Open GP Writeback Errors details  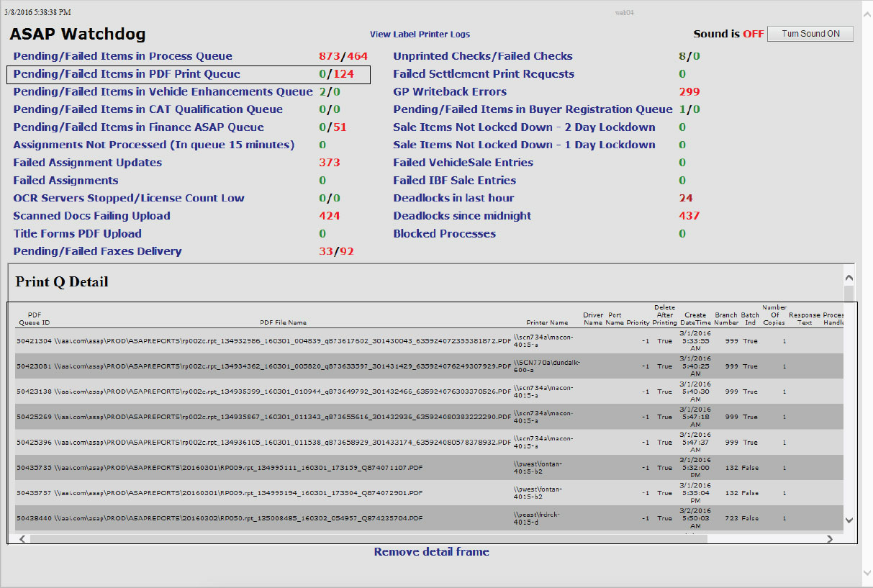point(450,92)
